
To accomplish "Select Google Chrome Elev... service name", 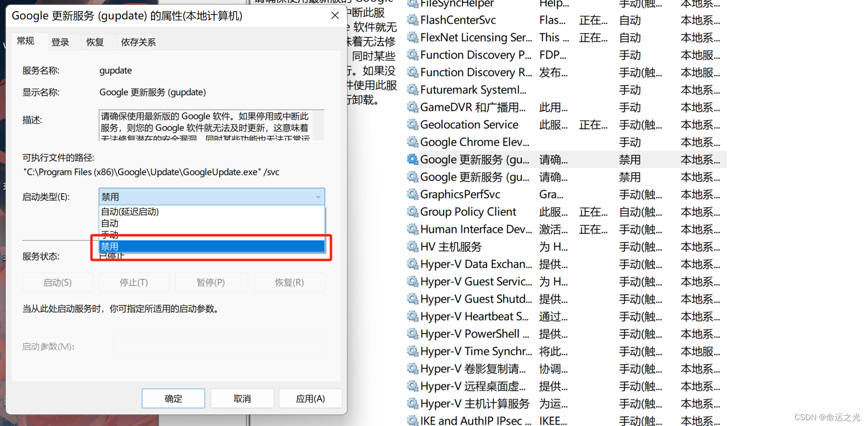I will tap(475, 142).
